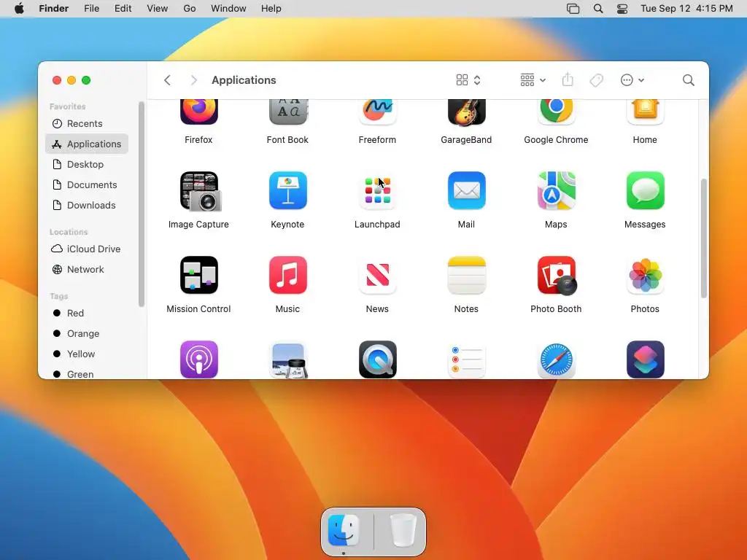Click the Stage Manager menu bar icon
747x560 pixels.
pyautogui.click(x=573, y=9)
